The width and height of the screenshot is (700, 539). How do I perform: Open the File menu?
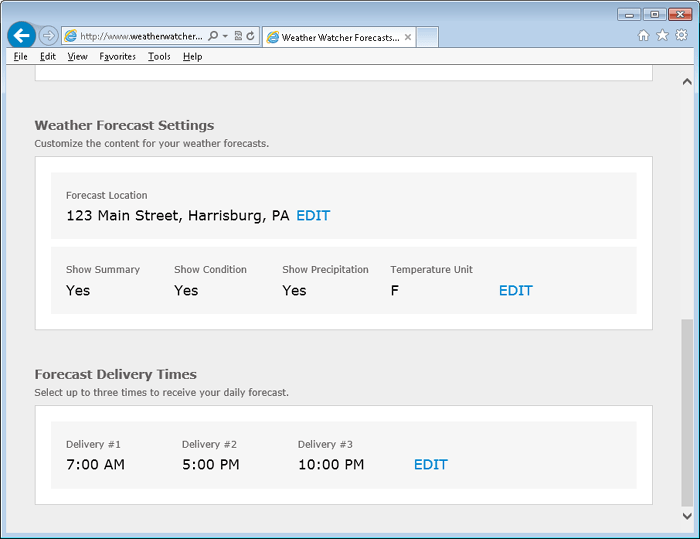point(21,57)
